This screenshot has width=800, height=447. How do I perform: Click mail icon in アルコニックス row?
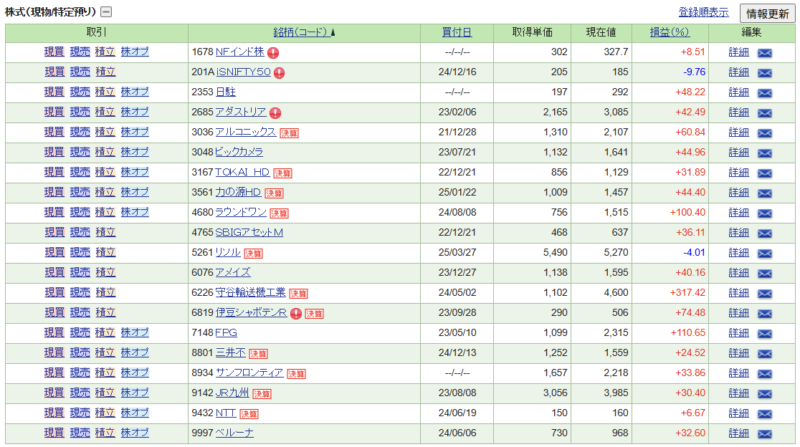(x=764, y=133)
